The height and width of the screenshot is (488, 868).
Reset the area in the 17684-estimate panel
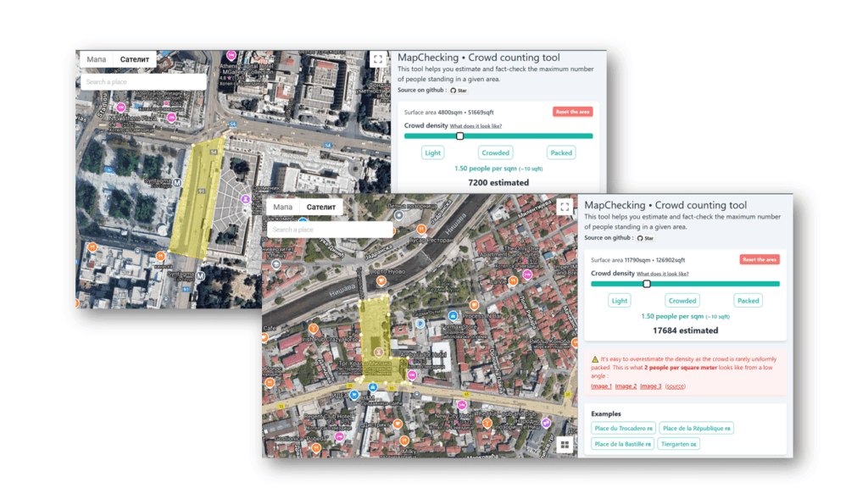tap(759, 259)
